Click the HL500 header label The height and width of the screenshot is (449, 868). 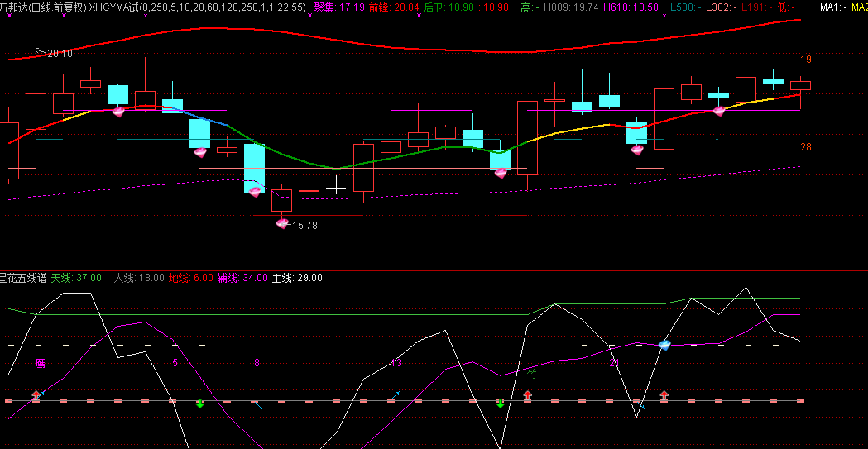tap(682, 7)
